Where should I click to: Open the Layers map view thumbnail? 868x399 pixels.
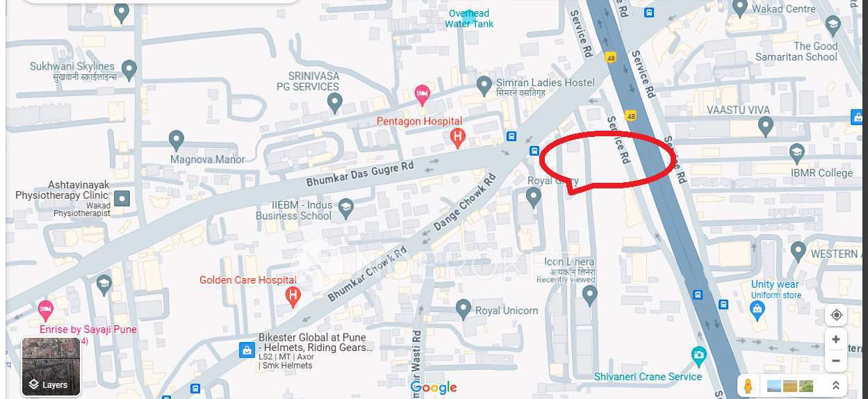coord(51,366)
